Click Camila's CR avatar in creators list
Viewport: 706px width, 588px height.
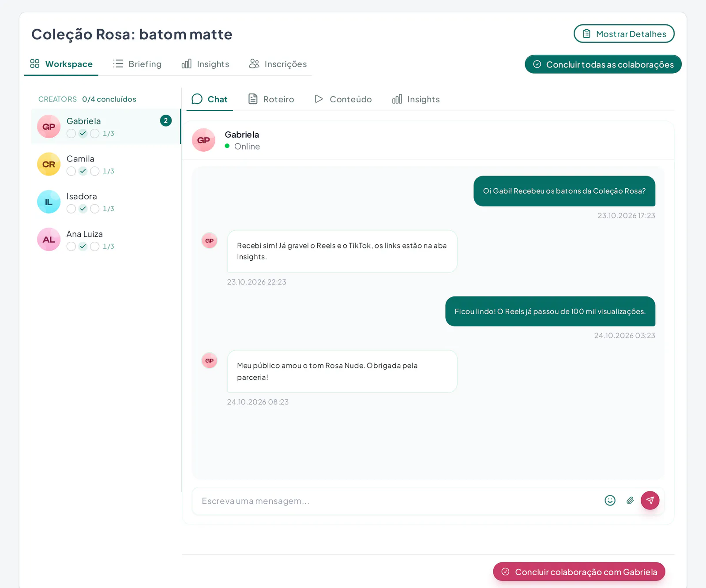pyautogui.click(x=49, y=164)
